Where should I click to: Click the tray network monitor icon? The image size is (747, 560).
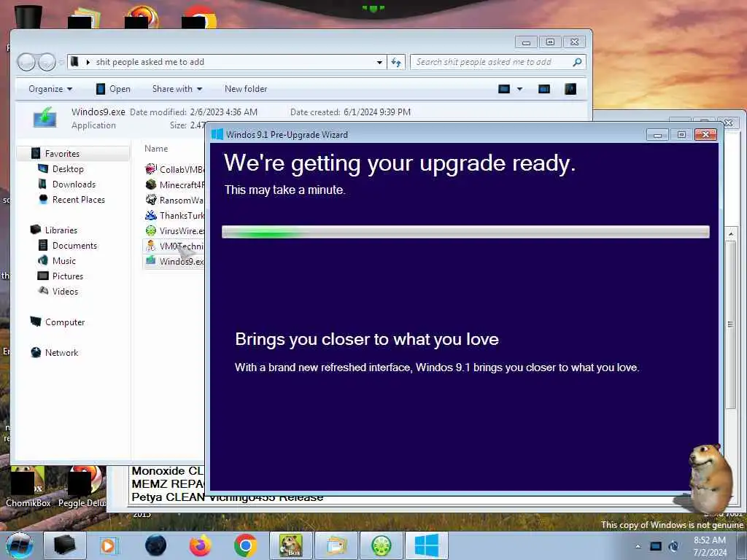click(x=656, y=546)
